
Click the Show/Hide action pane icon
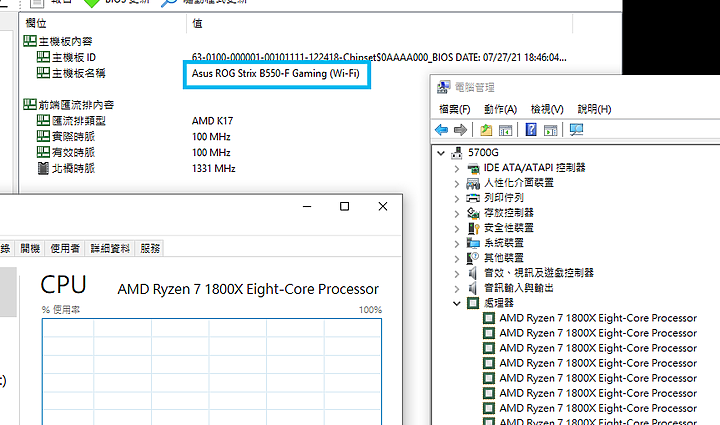[x=550, y=130]
